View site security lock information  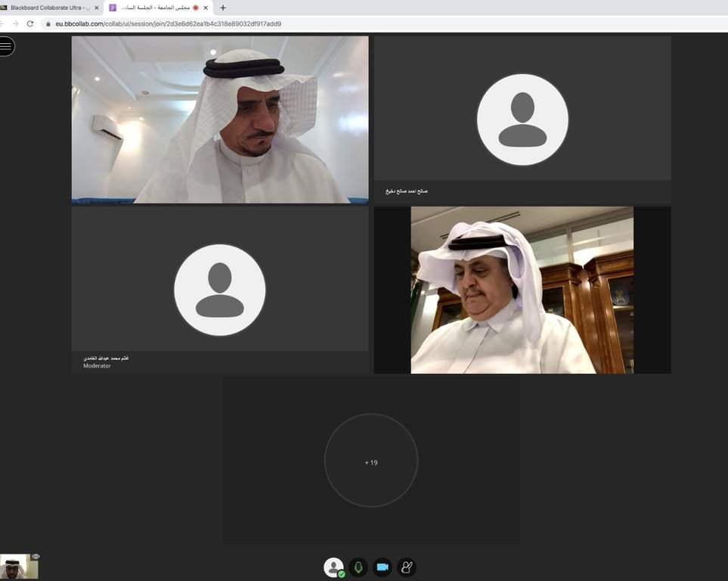pyautogui.click(x=48, y=23)
